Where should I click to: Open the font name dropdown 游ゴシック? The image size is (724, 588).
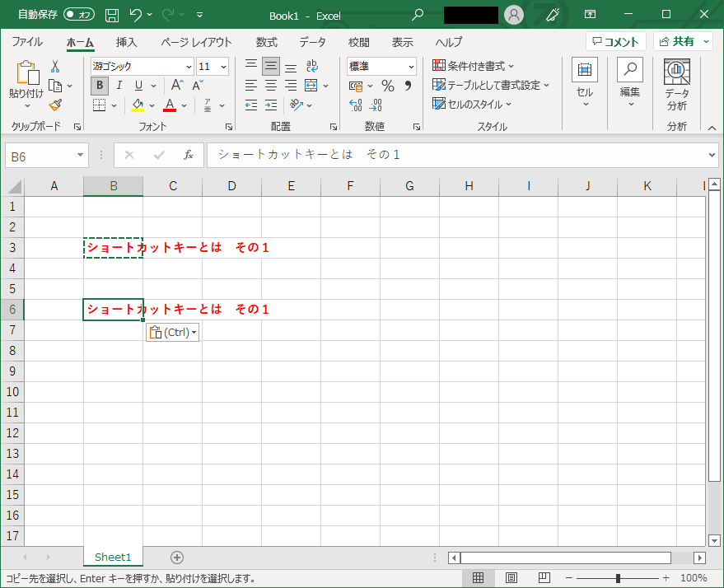coord(189,67)
